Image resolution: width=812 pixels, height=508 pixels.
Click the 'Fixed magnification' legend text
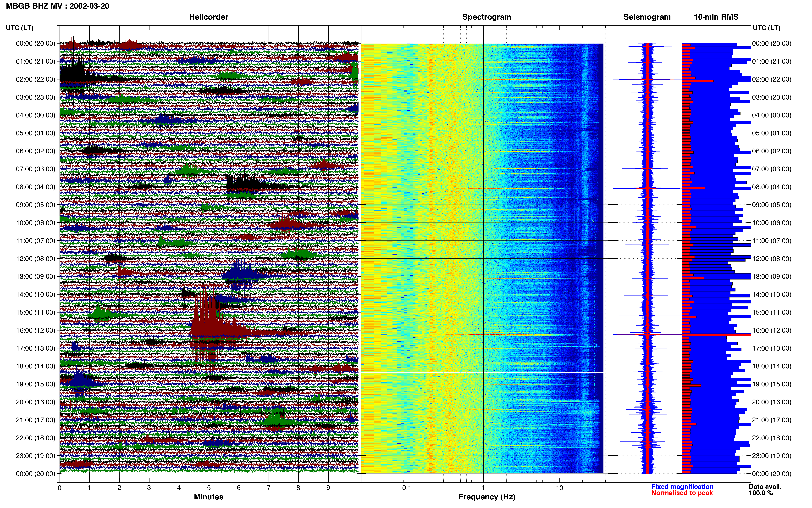point(682,486)
